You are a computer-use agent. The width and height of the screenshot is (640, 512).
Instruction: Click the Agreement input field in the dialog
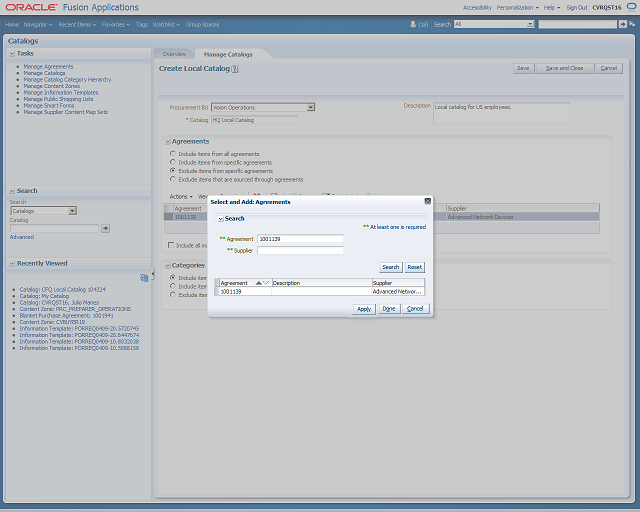[x=300, y=239]
